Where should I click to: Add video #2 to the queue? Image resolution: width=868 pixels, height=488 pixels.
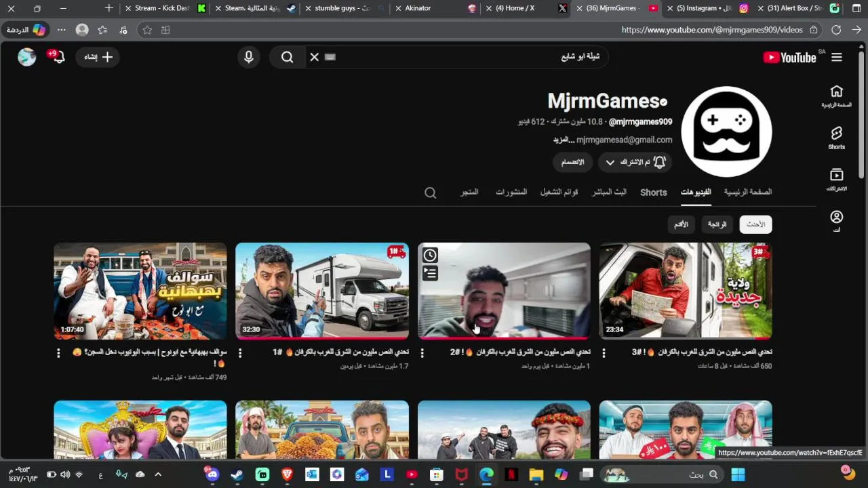[x=430, y=273]
